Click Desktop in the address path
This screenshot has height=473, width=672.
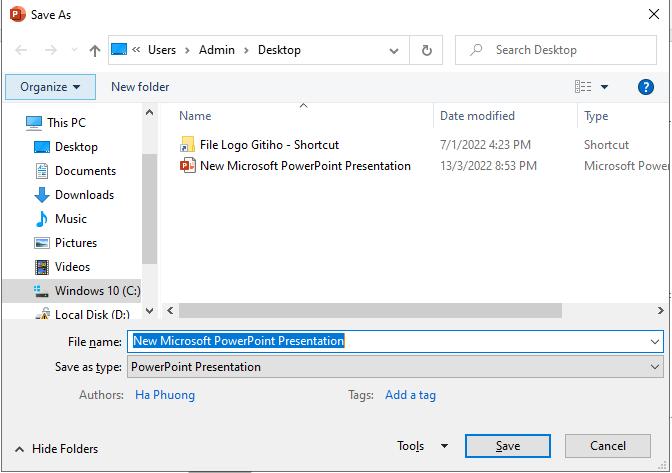pos(279,50)
